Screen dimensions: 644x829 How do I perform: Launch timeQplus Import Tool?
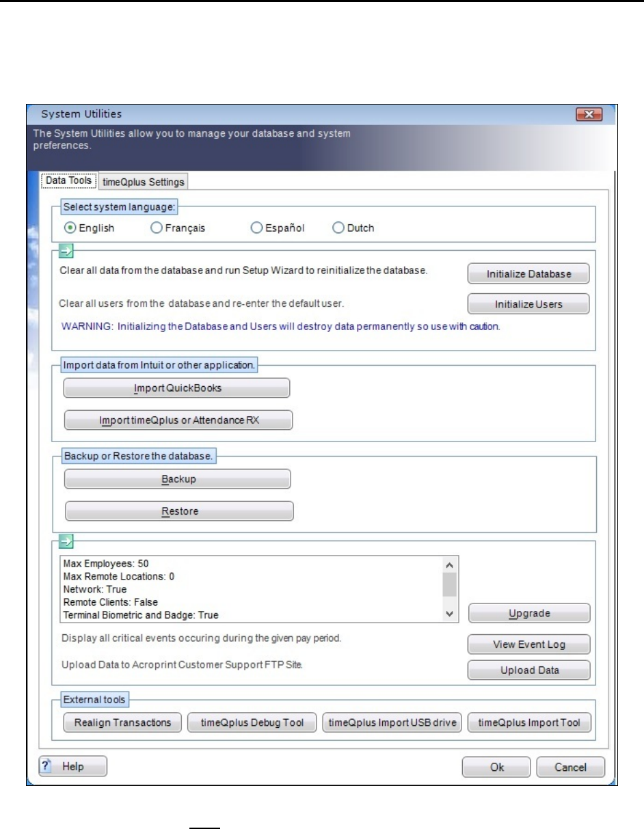point(529,722)
